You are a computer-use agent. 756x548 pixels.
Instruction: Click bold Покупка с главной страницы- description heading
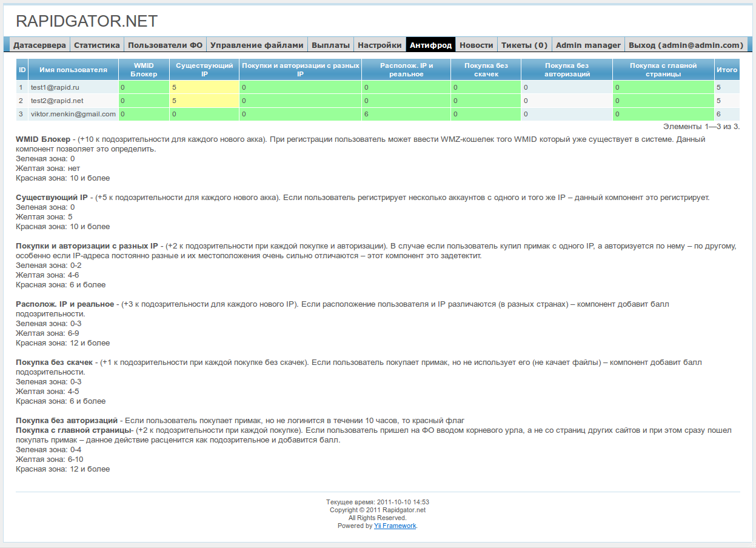[75, 430]
